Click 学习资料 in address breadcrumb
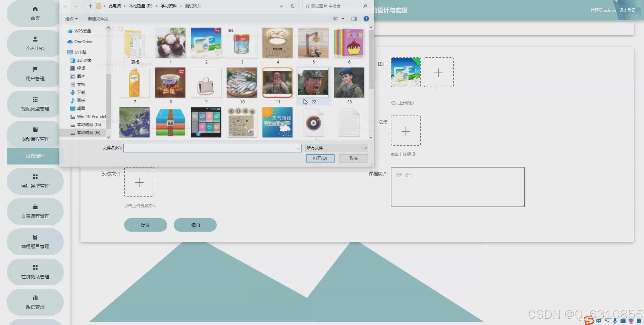644x325 pixels. click(x=169, y=6)
